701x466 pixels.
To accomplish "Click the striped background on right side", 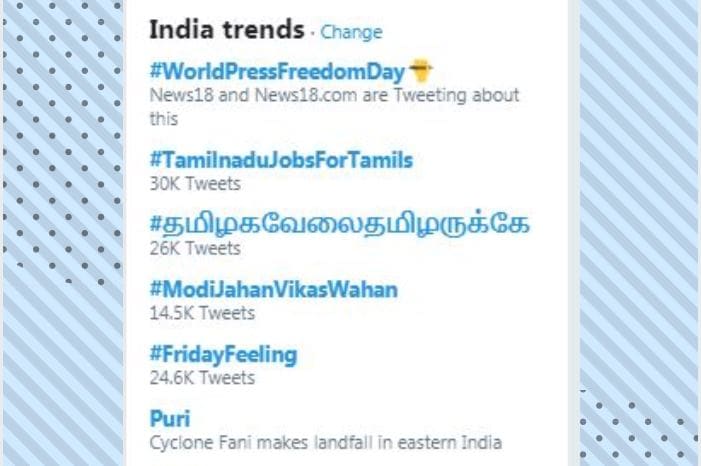I will tap(639, 192).
